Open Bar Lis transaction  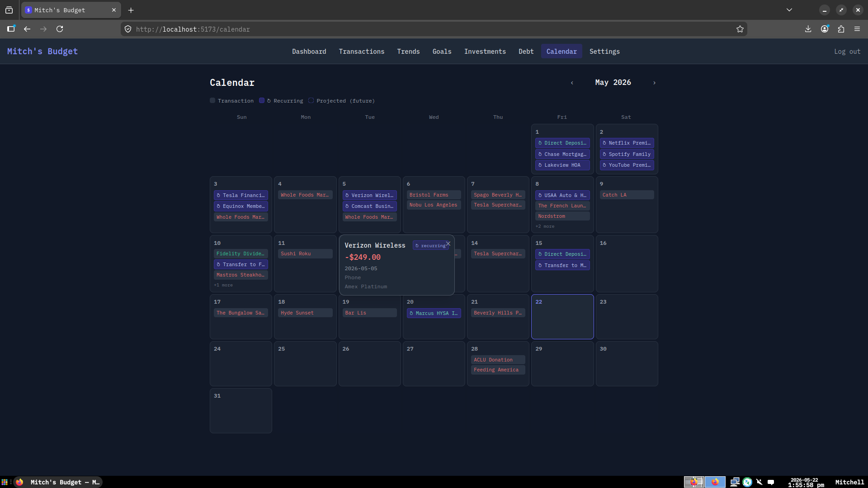369,313
